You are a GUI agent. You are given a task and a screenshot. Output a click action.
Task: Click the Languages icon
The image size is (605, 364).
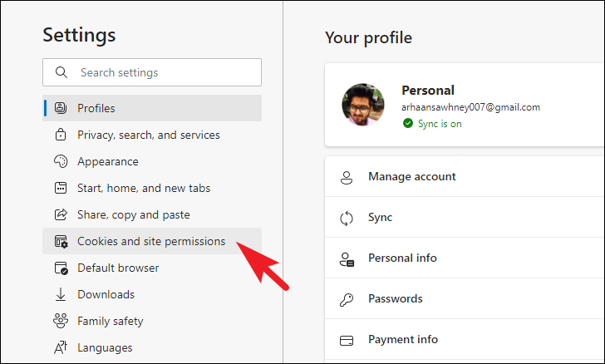pos(61,347)
